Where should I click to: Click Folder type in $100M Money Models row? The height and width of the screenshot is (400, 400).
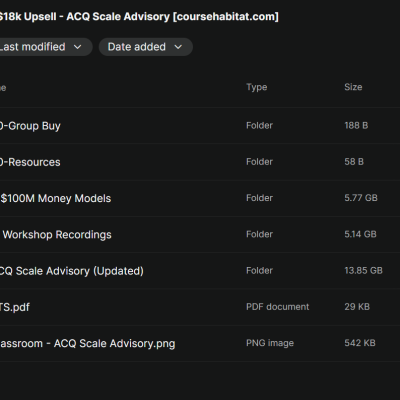(259, 198)
